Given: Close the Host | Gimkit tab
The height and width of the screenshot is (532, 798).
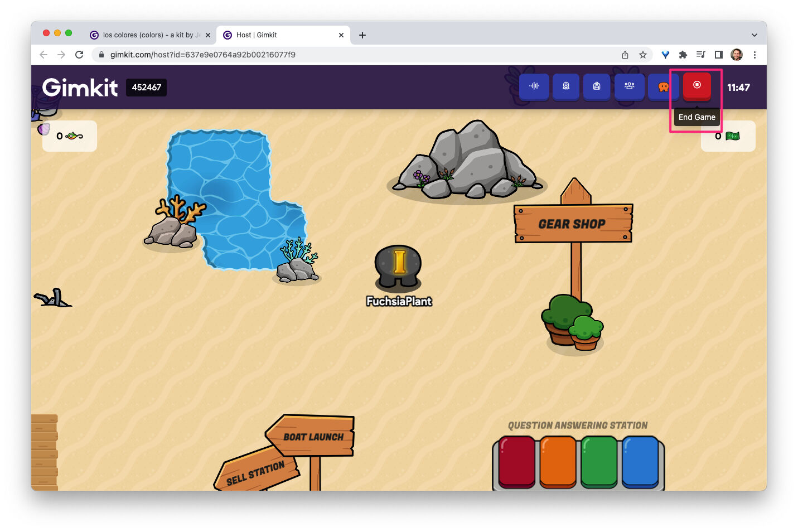Looking at the screenshot, I should tap(341, 35).
